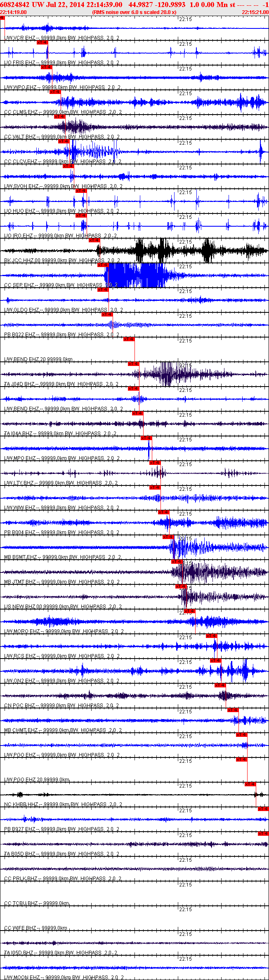Select the UW RCS EHZ trace label

[x=62, y=656]
